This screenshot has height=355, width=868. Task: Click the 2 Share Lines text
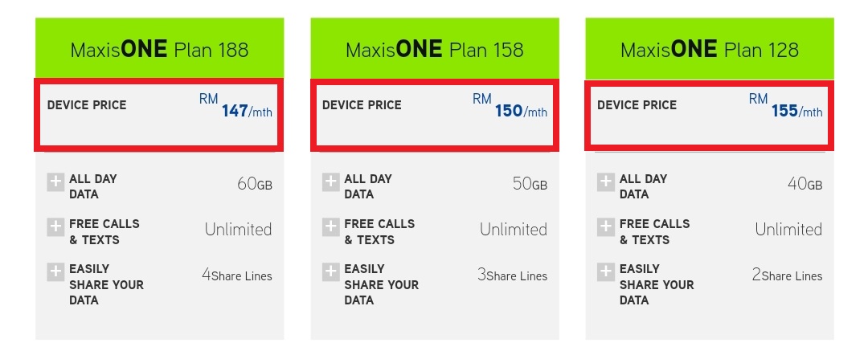(x=787, y=275)
